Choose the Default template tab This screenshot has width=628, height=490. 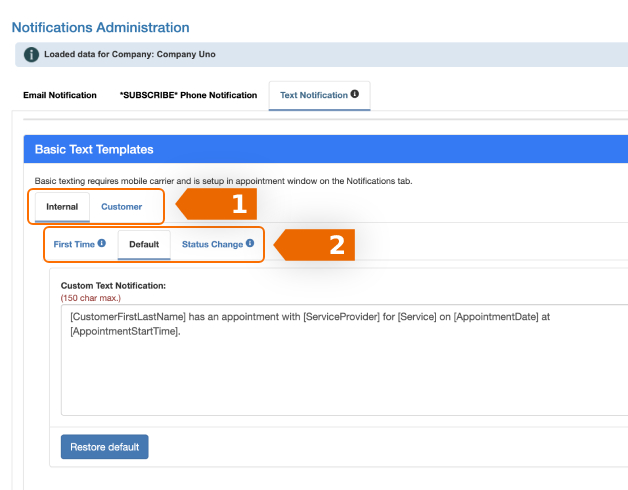(x=144, y=244)
